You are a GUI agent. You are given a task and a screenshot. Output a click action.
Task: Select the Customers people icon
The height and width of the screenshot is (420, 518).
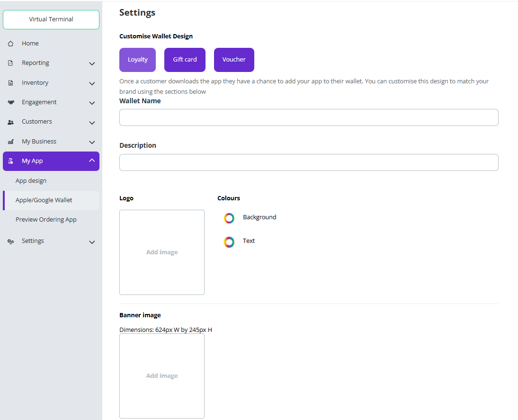click(x=10, y=122)
